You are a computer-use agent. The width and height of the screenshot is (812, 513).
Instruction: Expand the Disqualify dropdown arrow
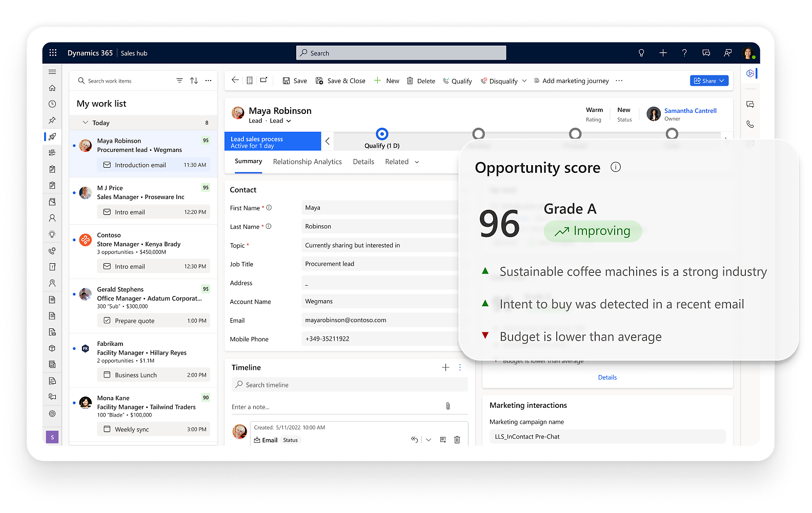point(524,81)
